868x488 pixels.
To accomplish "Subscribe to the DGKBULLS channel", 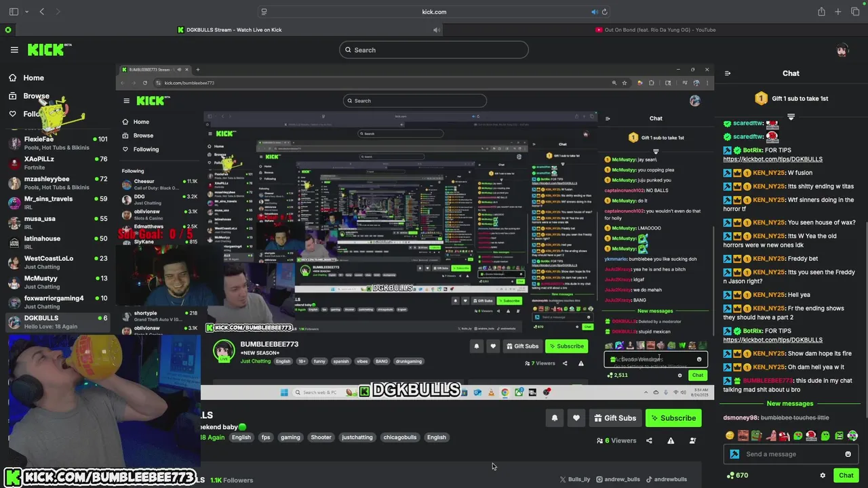I will coord(673,418).
